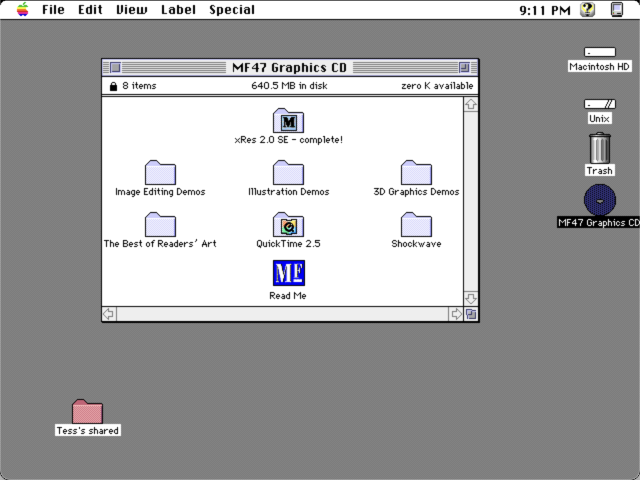Viewport: 640px width, 480px height.
Task: Click the "Unix" disk label
Action: [x=600, y=118]
